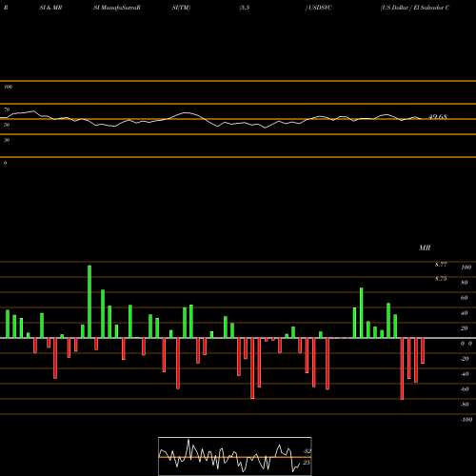Click the RSI axis label 50
This screenshot has width=476, height=476.
tap(7, 125)
